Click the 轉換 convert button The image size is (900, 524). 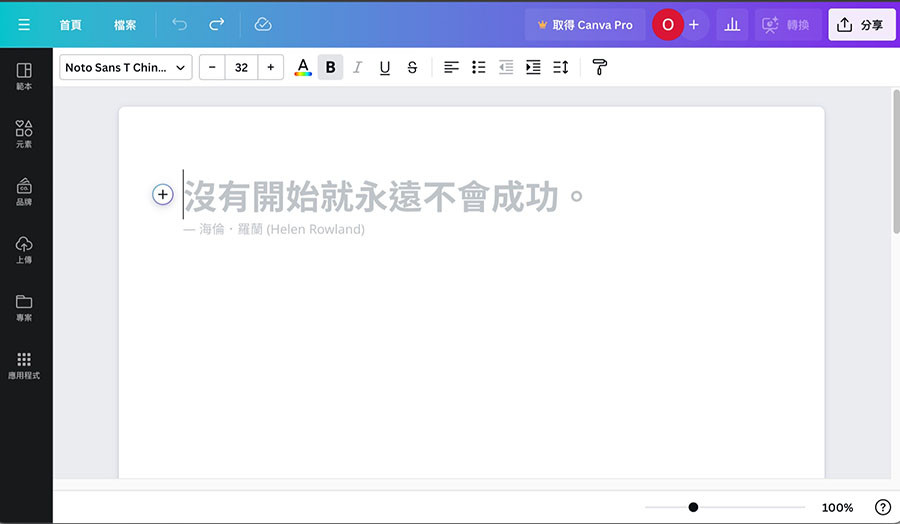[x=786, y=25]
